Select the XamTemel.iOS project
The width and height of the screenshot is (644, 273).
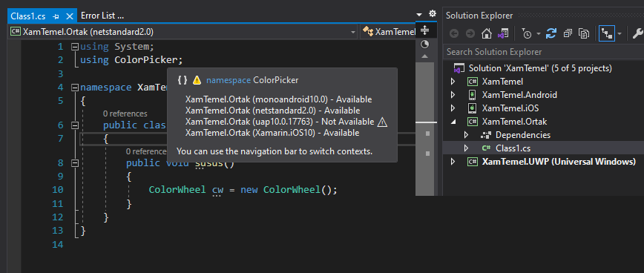(x=510, y=109)
